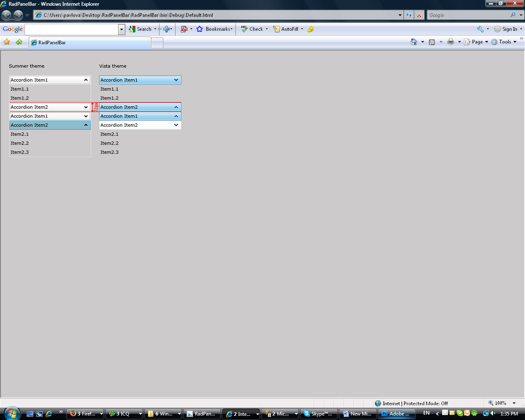Viewport: 525px width, 420px height.
Task: Select the RadPanelBar browser tab
Action: (90, 43)
